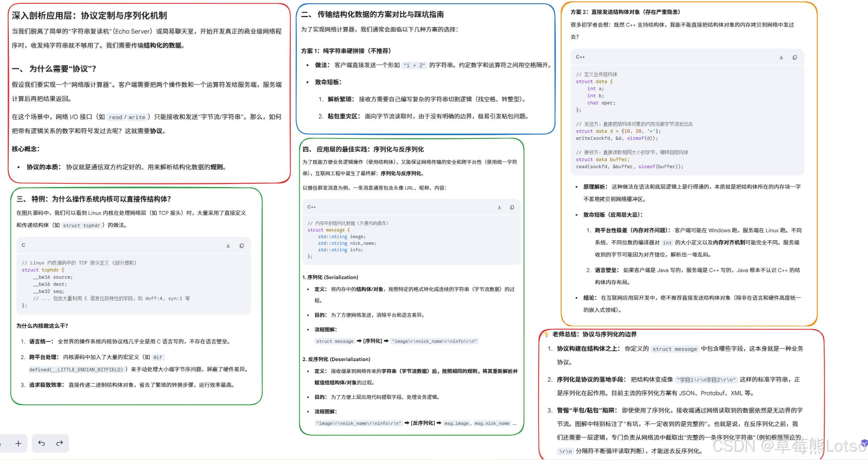Select subheading 为什么内核敢这么干?
Viewport: 868px width, 460px height.
(x=42, y=326)
